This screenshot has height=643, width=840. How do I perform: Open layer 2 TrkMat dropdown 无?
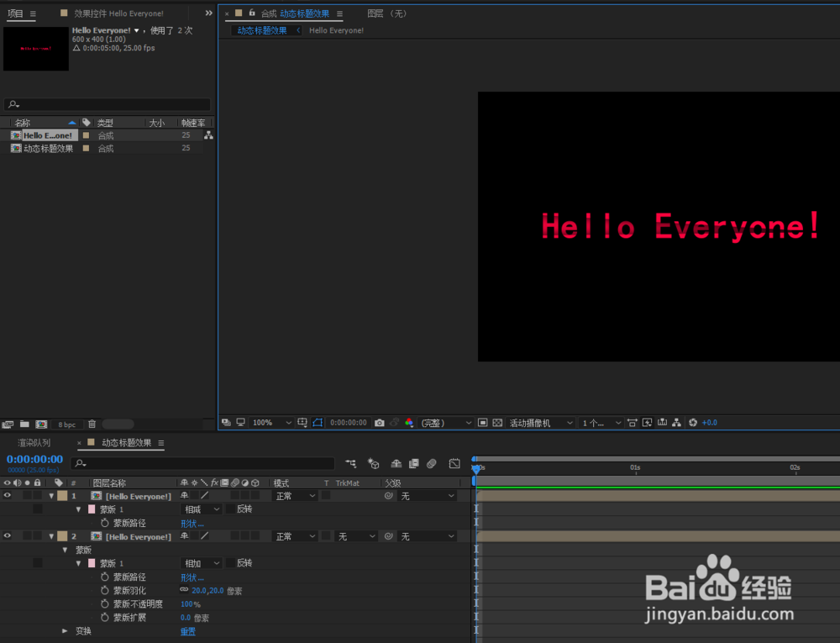point(355,536)
